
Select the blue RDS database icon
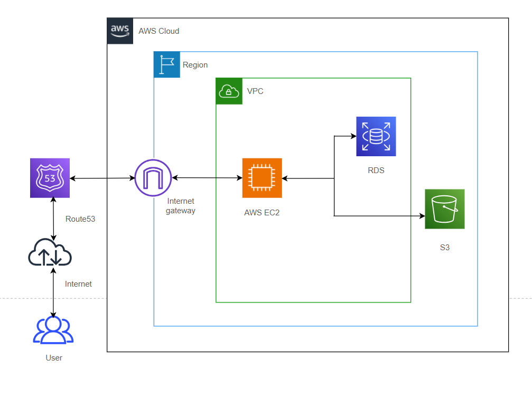click(x=376, y=136)
